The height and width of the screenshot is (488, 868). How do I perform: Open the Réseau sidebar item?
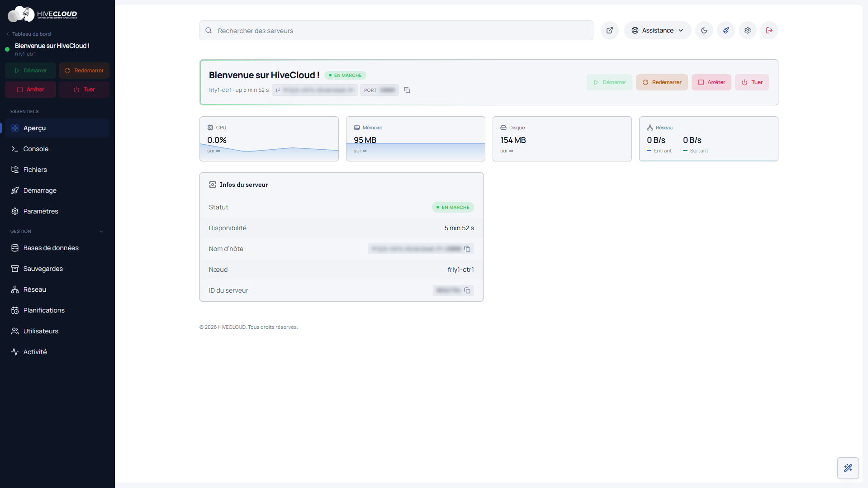click(57, 289)
